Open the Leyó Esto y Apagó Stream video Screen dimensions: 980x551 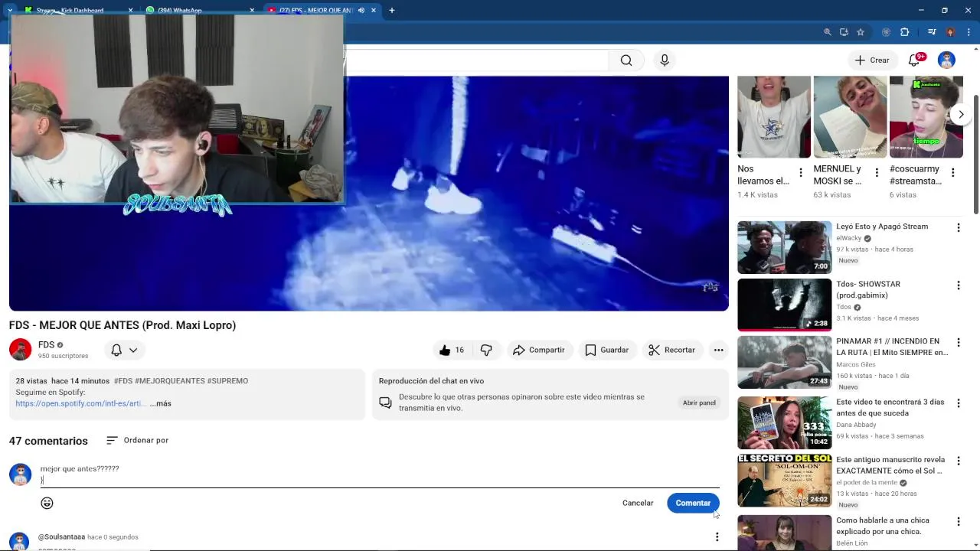[882, 227]
